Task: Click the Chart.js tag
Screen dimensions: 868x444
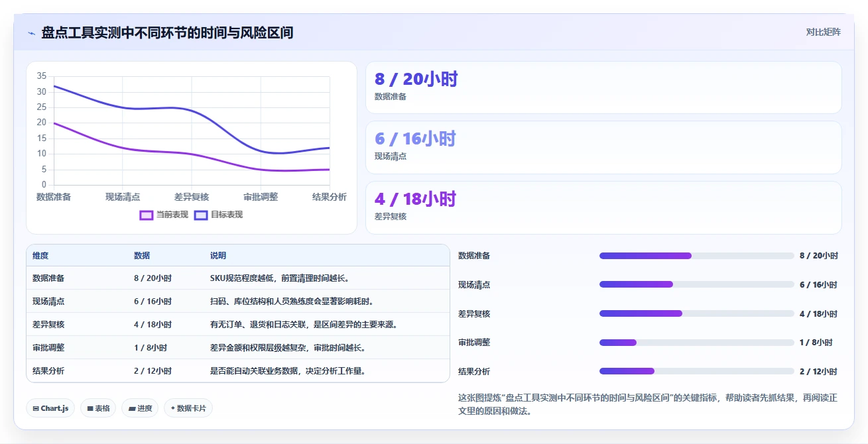Action: pos(51,408)
